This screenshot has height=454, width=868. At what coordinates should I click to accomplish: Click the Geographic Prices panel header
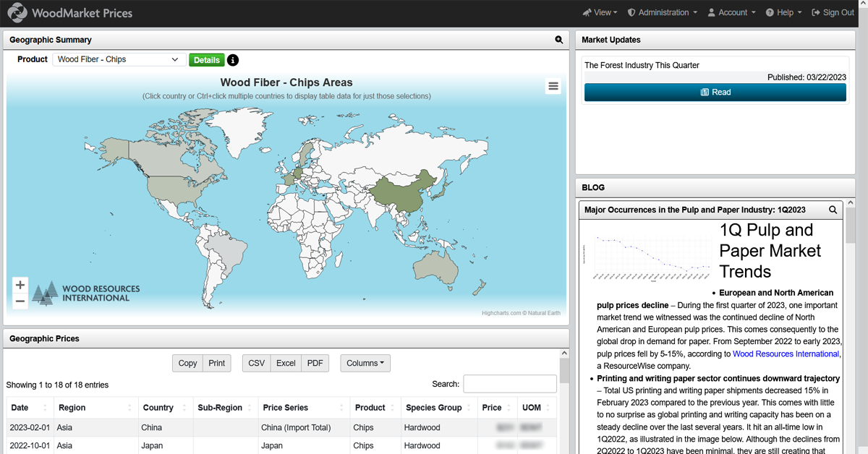[286, 338]
